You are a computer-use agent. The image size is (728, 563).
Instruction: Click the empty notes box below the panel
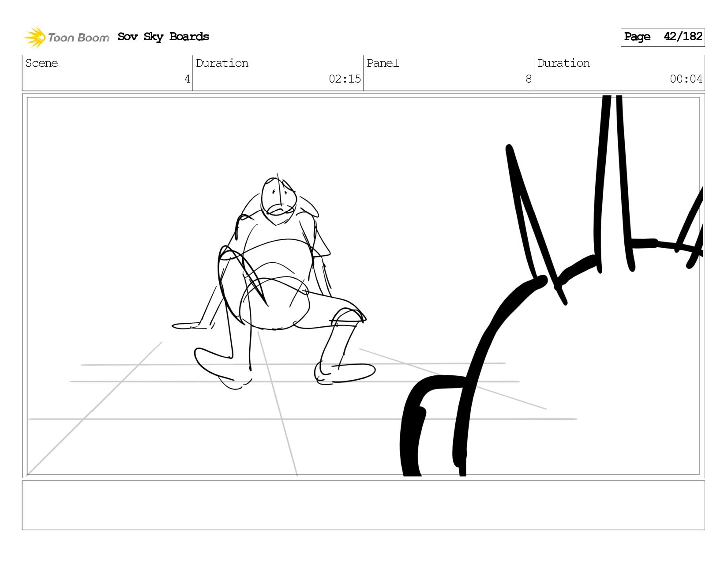tap(363, 505)
